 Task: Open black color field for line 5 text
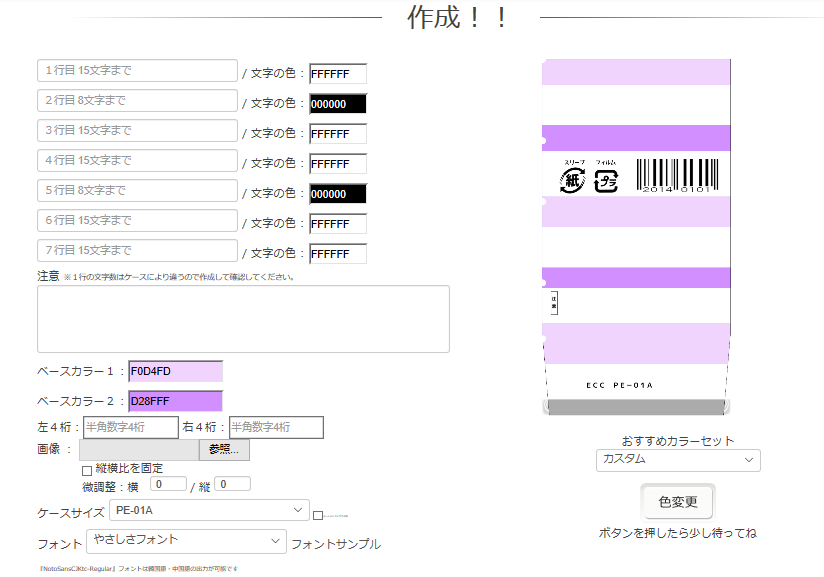pyautogui.click(x=338, y=193)
